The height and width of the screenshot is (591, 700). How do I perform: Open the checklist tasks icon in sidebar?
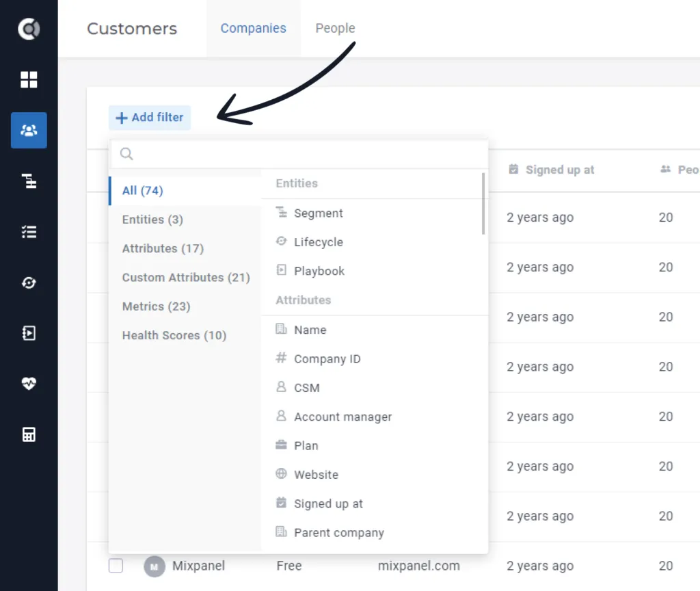pyautogui.click(x=29, y=232)
